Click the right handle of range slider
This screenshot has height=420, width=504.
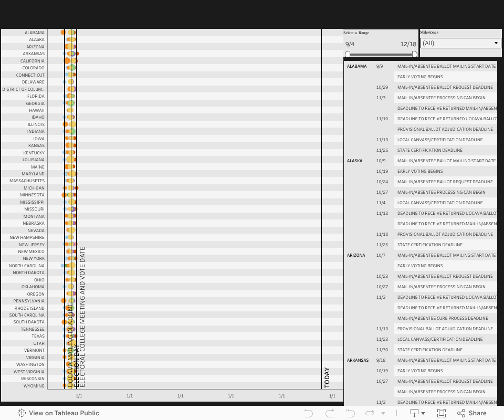[415, 54]
